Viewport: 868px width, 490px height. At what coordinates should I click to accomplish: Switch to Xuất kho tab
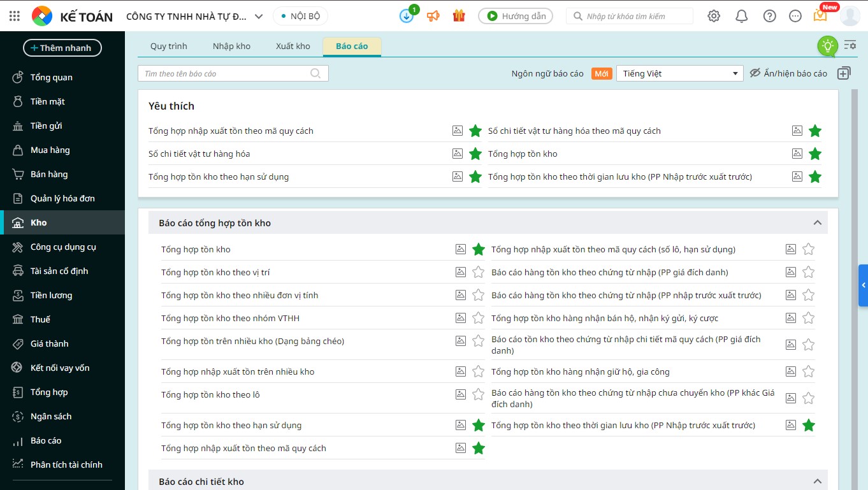tap(293, 46)
